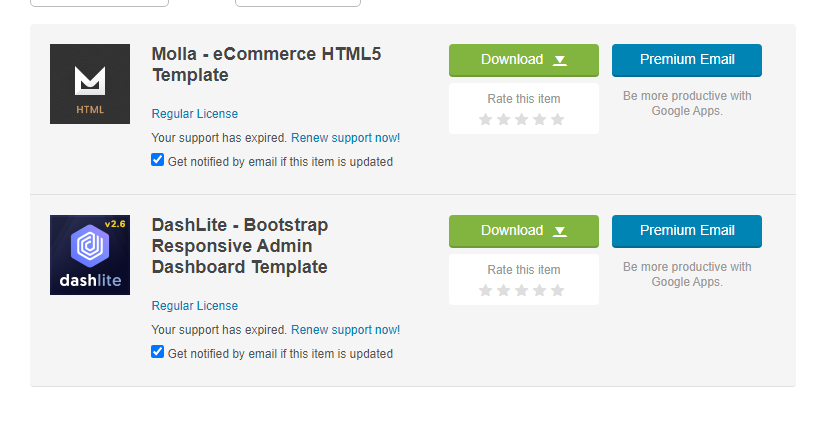The width and height of the screenshot is (827, 422).
Task: Rate Molla three stars
Action: [x=522, y=120]
